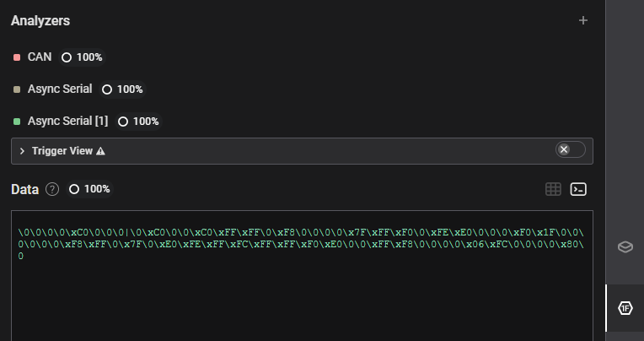Click the pink CAN color swatch
The height and width of the screenshot is (341, 644).
(17, 57)
